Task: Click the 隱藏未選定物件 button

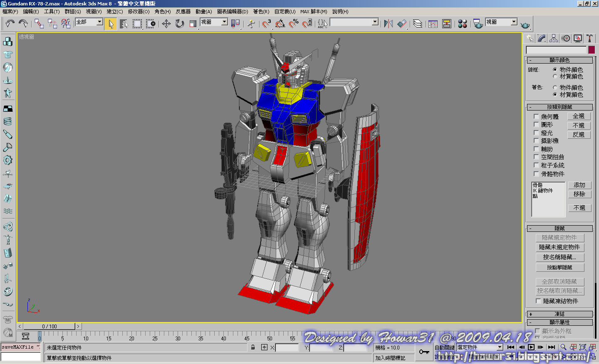Action: [559, 247]
